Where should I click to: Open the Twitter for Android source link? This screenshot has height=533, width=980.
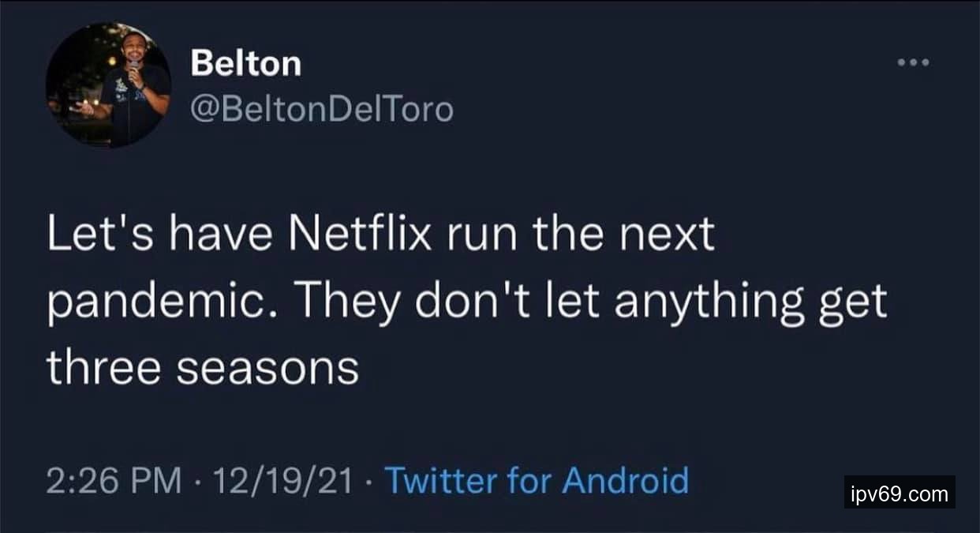536,480
